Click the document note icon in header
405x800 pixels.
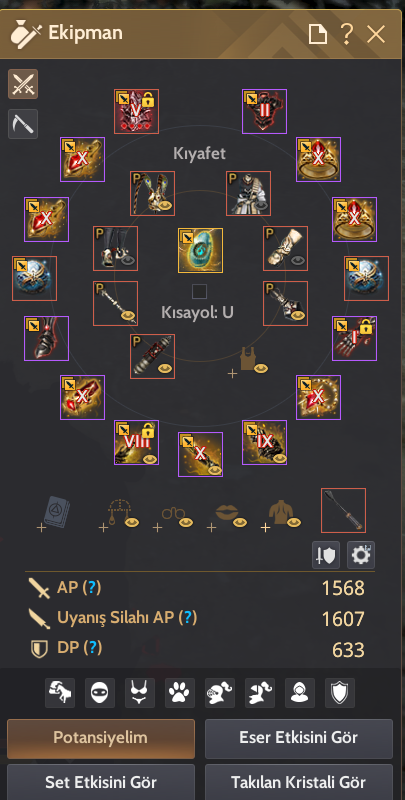coord(317,35)
